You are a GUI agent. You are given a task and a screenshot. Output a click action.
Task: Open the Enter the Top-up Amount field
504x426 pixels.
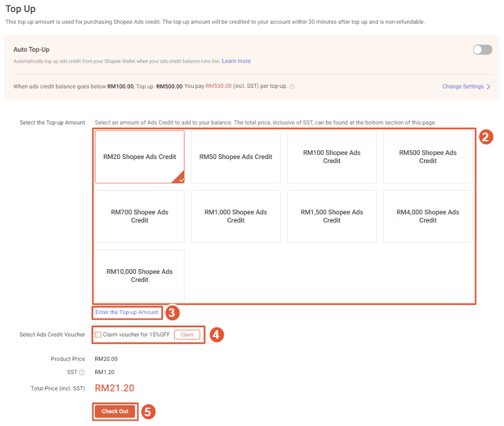point(126,312)
